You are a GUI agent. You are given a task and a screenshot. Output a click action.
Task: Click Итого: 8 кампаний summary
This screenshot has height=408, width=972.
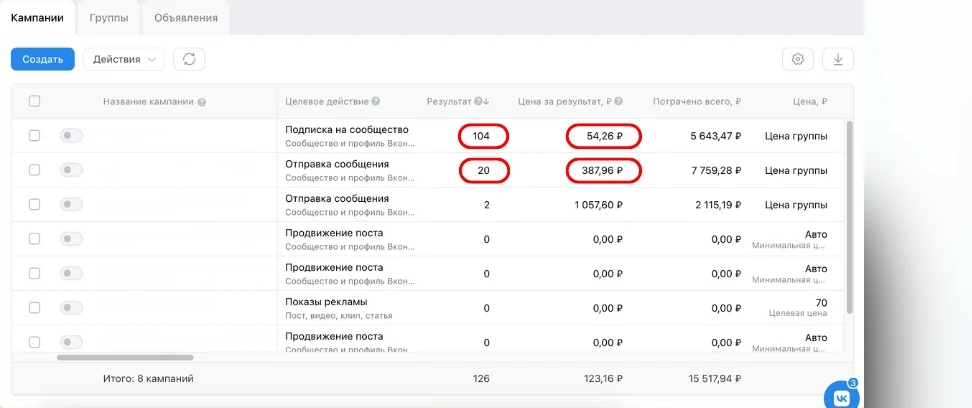click(x=148, y=378)
